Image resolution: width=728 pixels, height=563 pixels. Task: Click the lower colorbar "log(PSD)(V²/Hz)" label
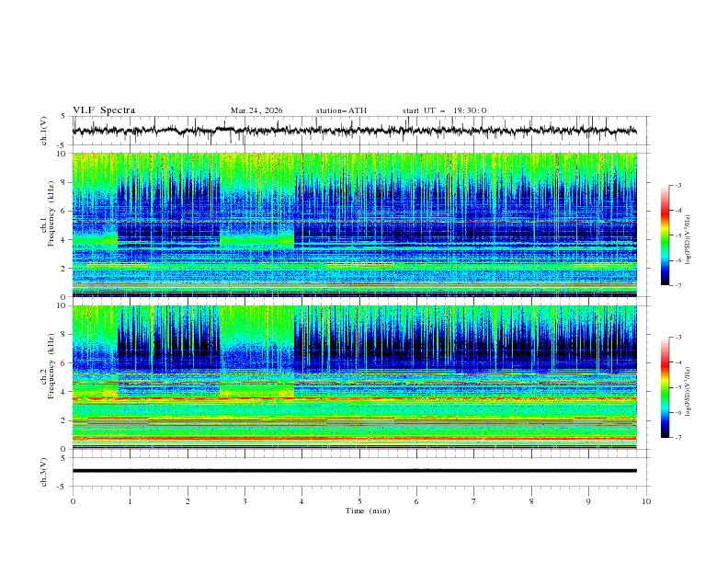pos(688,392)
